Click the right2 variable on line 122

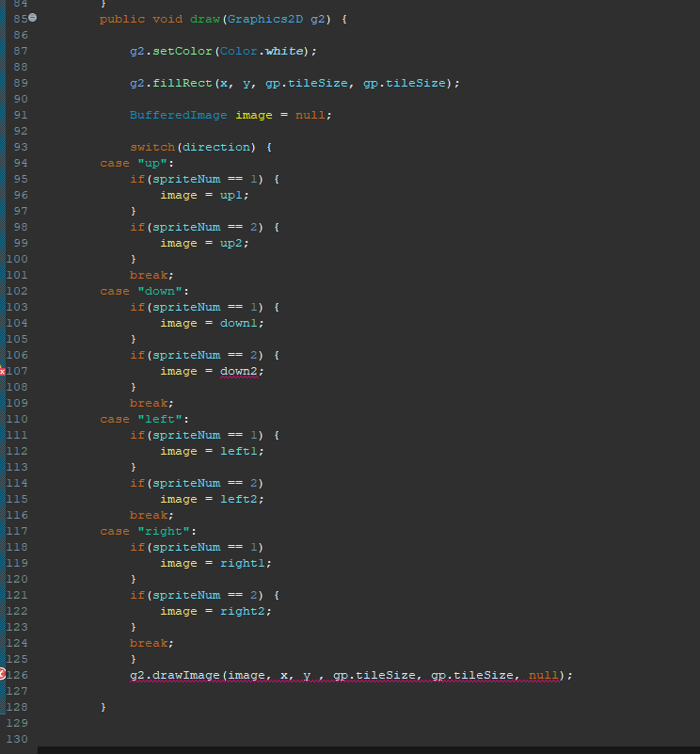[x=244, y=611]
